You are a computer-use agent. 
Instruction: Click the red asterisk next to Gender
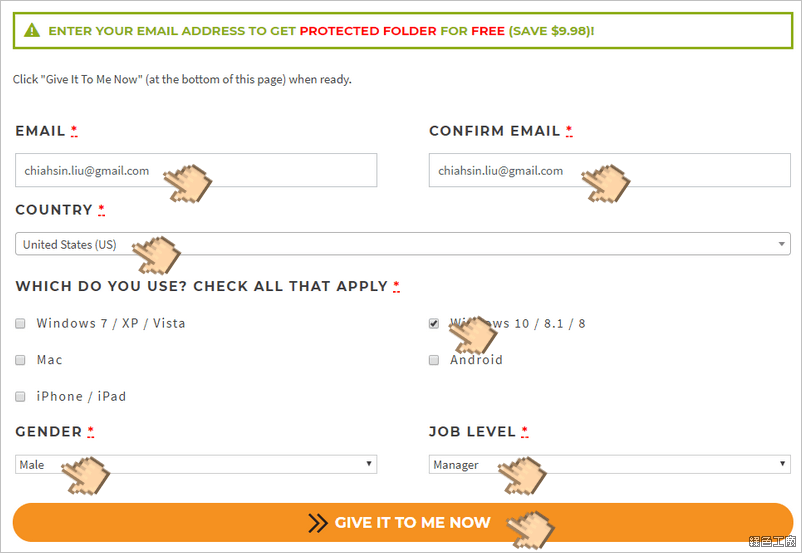[x=91, y=432]
